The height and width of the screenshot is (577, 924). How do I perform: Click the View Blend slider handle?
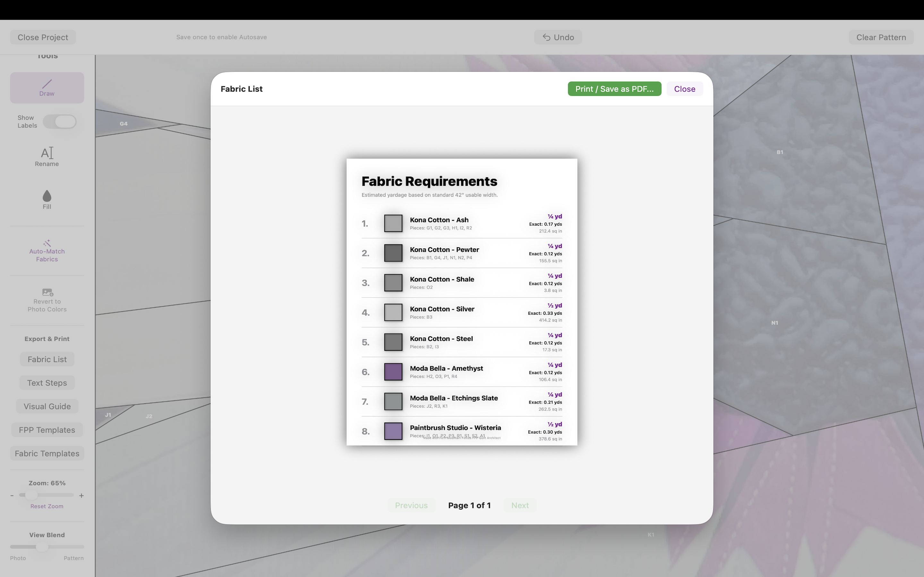[42, 547]
